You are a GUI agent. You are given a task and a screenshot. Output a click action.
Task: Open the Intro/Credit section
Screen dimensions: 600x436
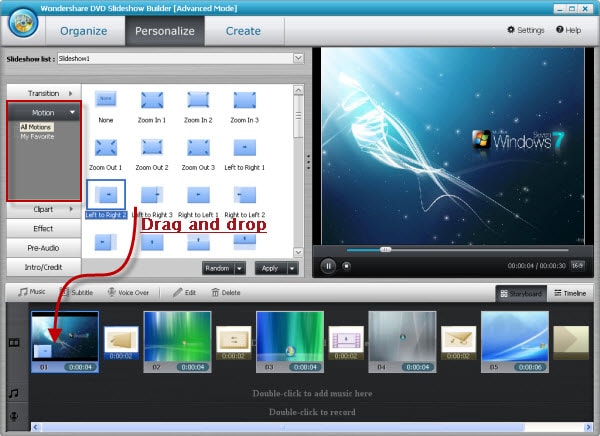click(44, 267)
